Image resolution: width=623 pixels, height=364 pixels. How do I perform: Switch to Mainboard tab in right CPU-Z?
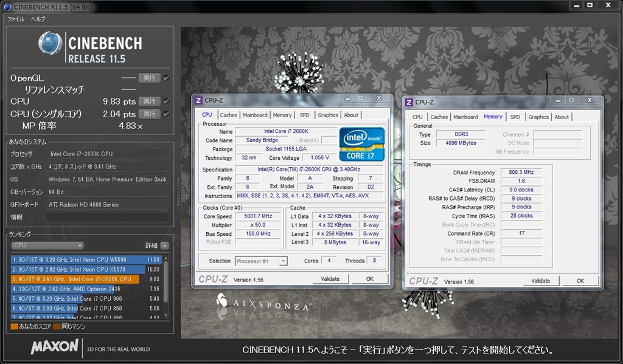[x=465, y=117]
